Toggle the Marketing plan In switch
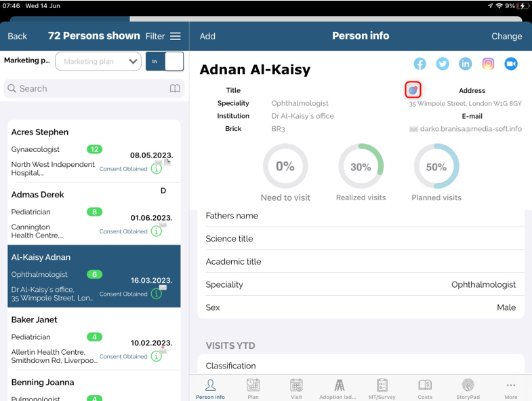Screen dimensions: 532x401 tap(165, 61)
